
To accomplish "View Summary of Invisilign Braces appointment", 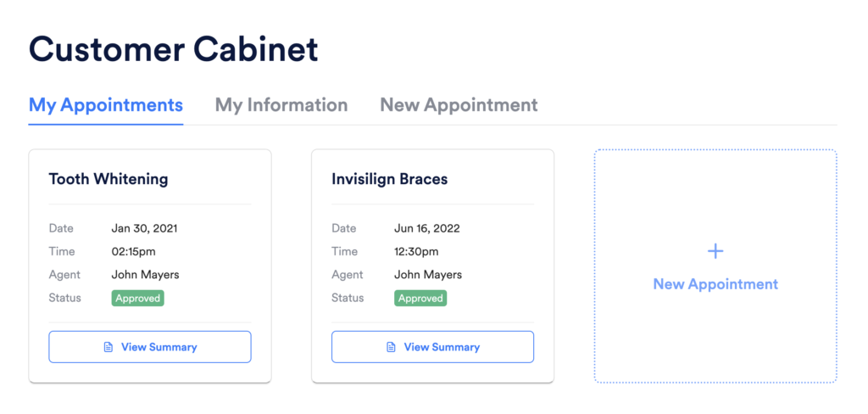I will coord(432,347).
